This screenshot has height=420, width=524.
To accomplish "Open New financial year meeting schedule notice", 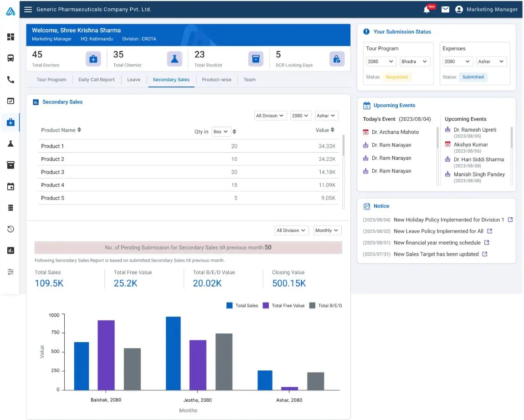I will [x=437, y=243].
